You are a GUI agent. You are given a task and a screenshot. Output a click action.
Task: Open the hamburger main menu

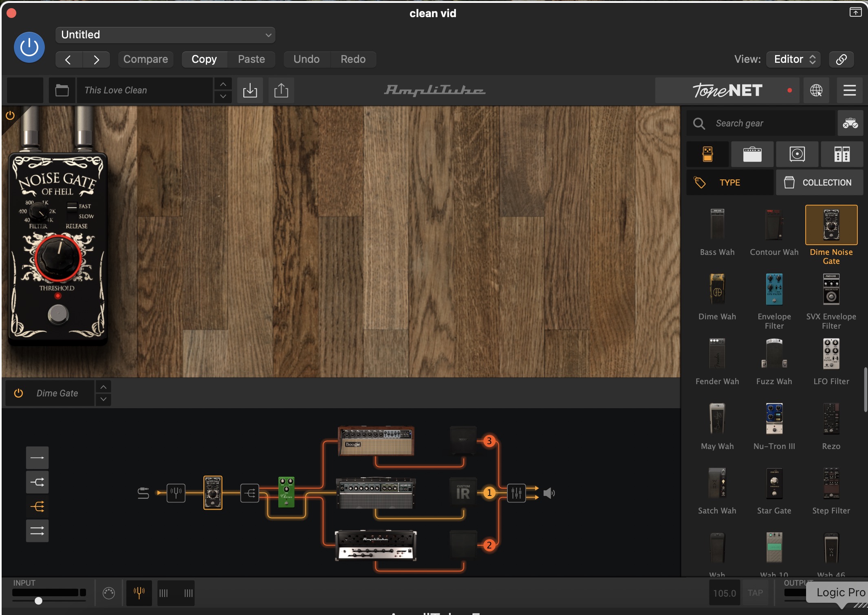[x=850, y=90]
